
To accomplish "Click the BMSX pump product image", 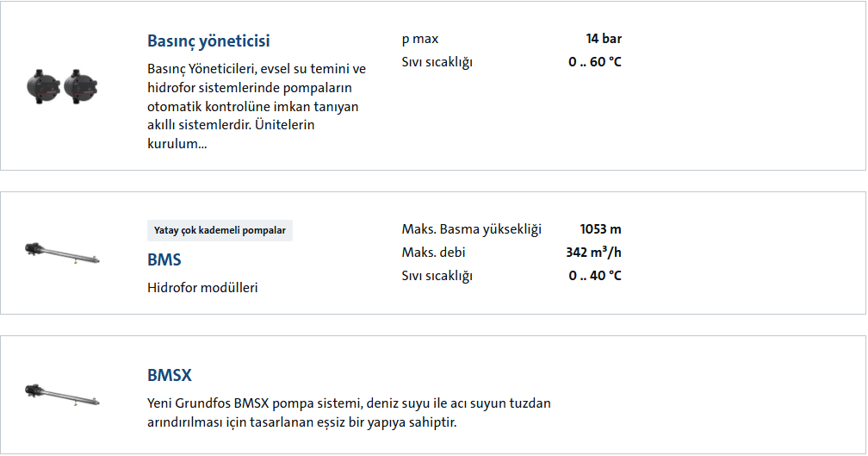I will point(62,395).
